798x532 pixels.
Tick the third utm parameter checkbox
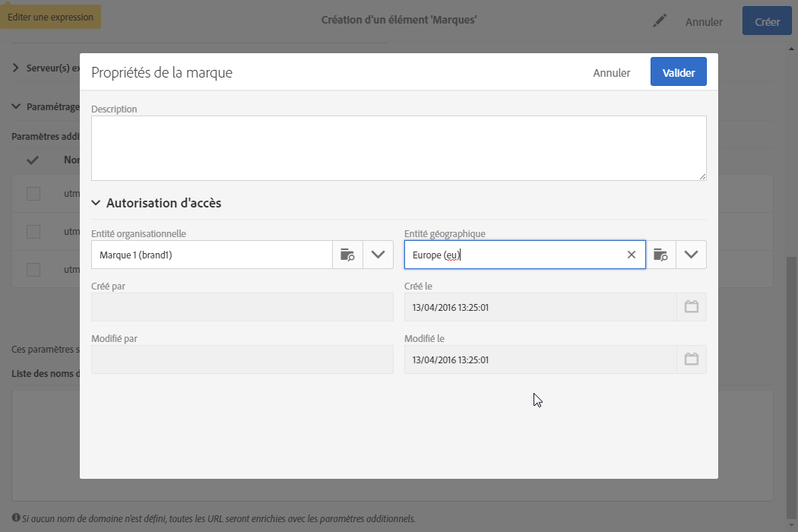pyautogui.click(x=33, y=269)
